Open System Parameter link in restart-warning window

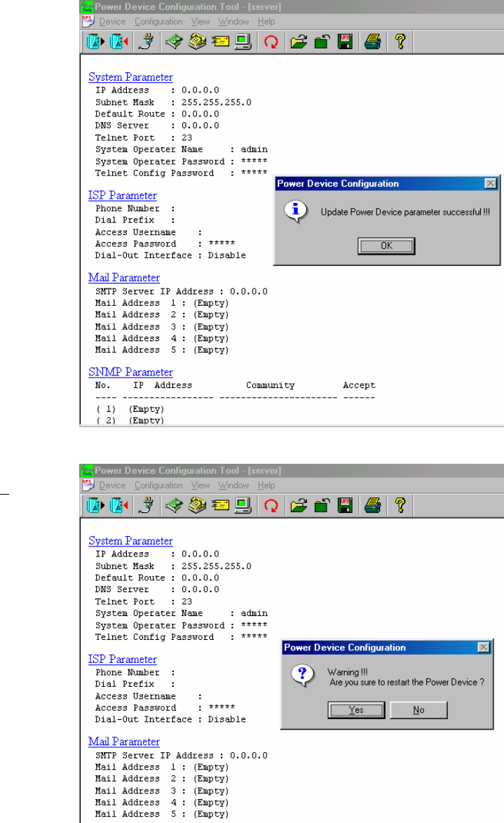[x=130, y=541]
